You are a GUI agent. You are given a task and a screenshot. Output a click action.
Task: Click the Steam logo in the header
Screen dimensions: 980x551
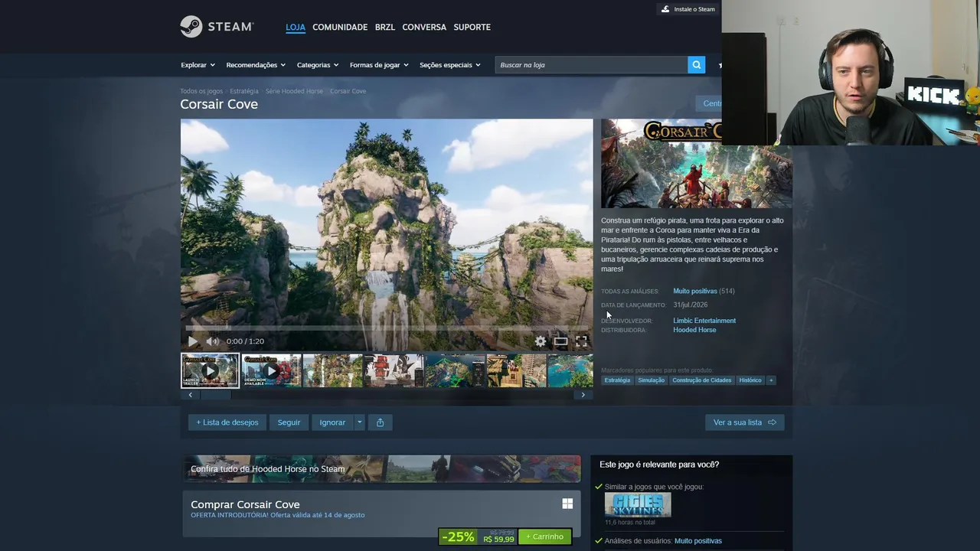(x=217, y=27)
